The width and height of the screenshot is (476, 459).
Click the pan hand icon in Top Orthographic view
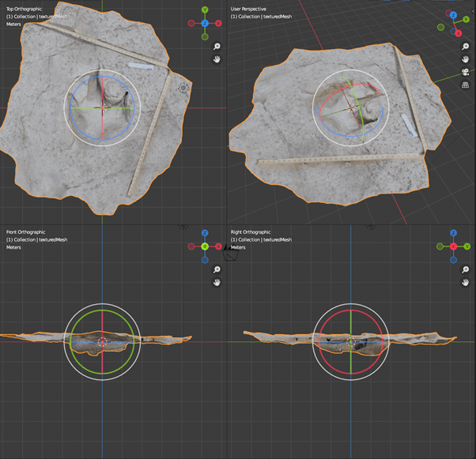216,59
